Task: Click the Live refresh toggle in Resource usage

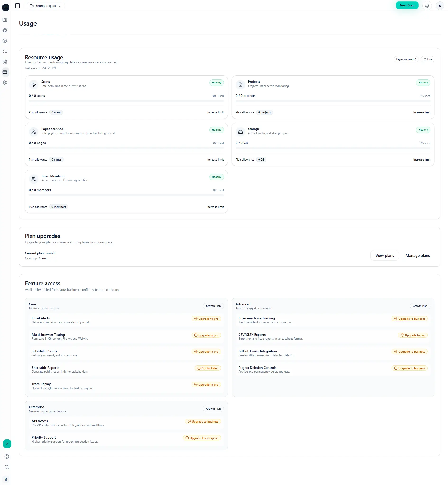Action: tap(427, 59)
